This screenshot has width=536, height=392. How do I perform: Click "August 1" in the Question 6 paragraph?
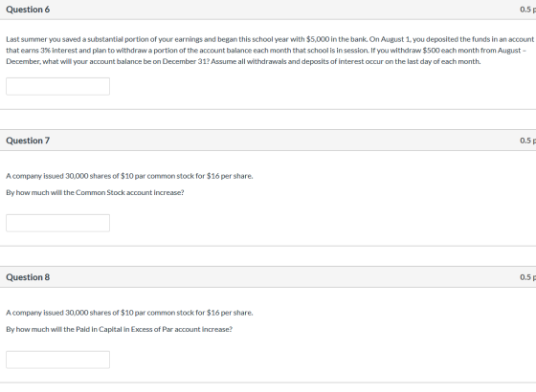pos(395,39)
